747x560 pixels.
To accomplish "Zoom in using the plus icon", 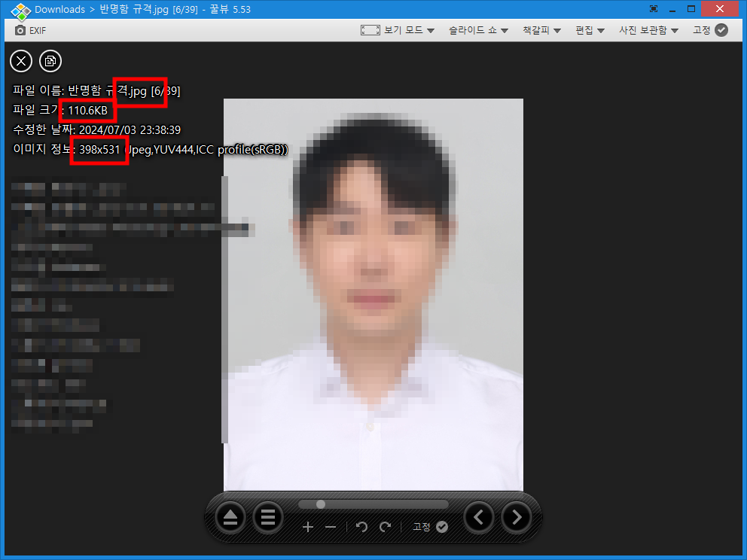I will [x=308, y=527].
